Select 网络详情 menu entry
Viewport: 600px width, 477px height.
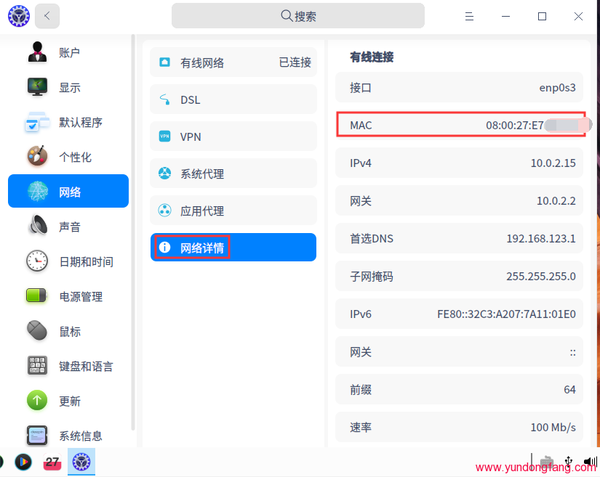233,247
